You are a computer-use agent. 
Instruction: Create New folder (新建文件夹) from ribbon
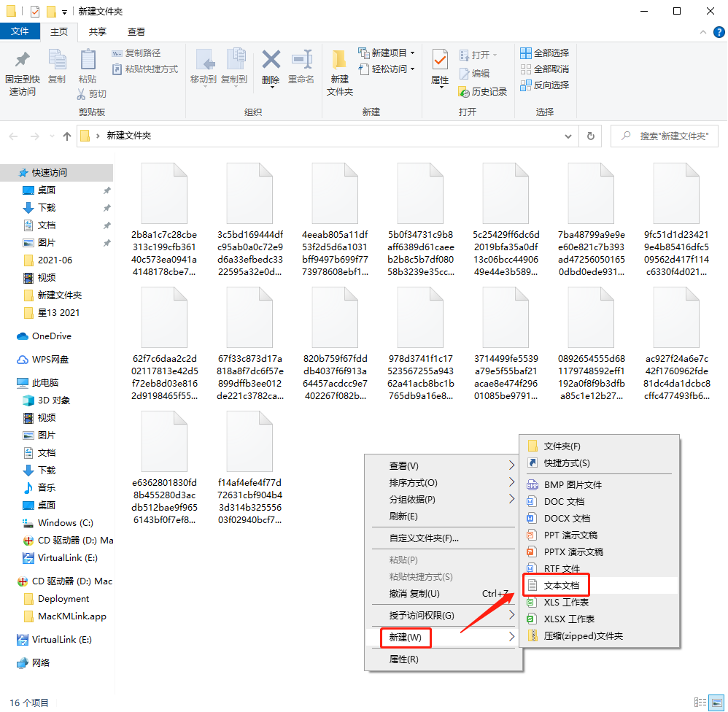pos(339,72)
